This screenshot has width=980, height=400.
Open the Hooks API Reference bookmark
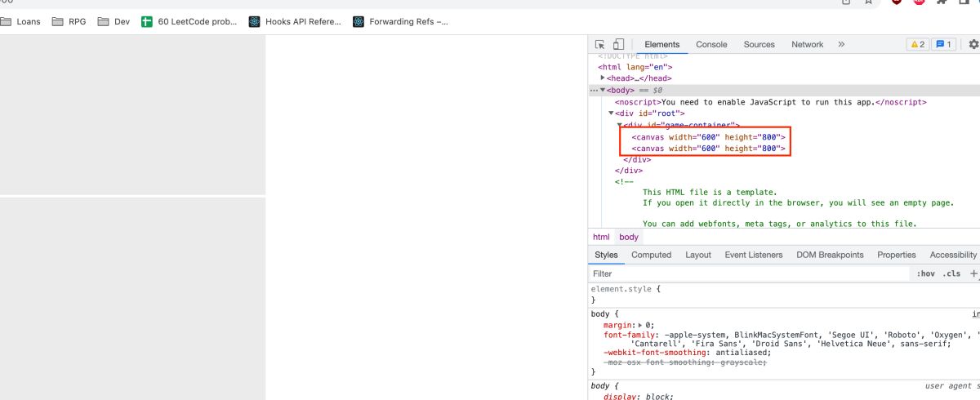tap(295, 21)
